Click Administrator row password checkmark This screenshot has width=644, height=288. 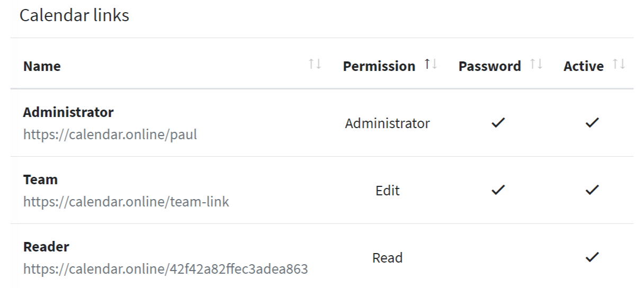coord(497,123)
